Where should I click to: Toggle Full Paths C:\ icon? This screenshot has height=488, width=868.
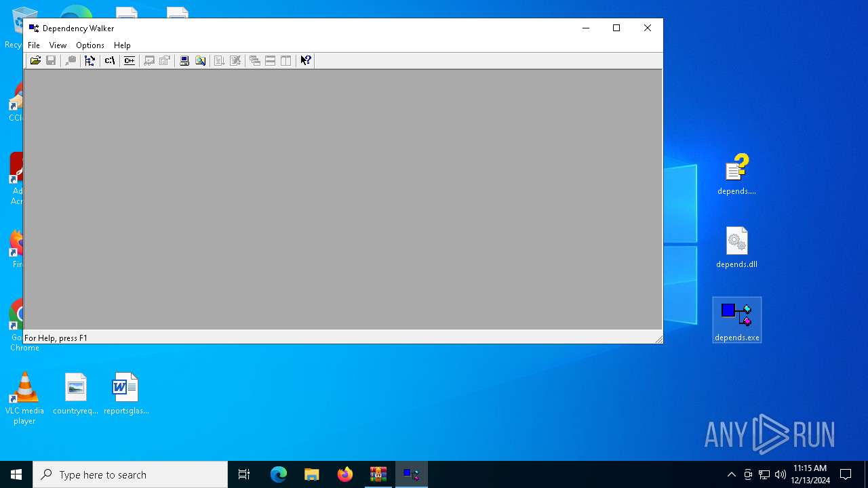109,60
